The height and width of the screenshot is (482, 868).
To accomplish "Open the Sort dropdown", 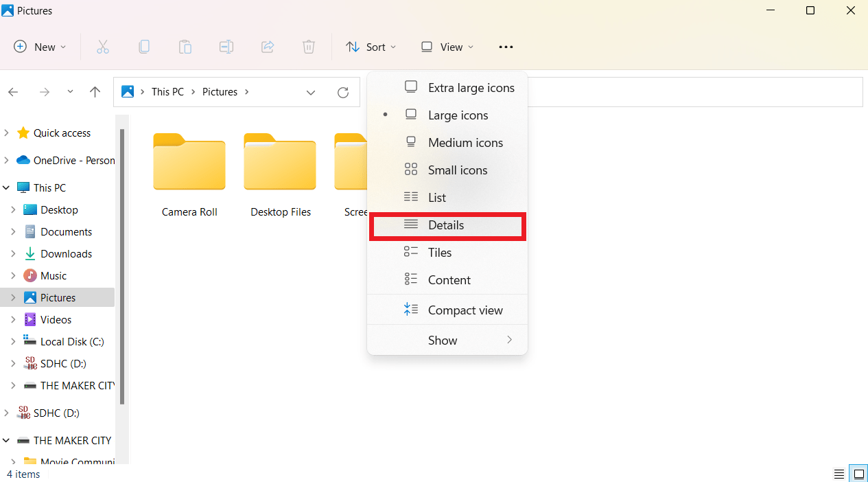I will pos(371,47).
